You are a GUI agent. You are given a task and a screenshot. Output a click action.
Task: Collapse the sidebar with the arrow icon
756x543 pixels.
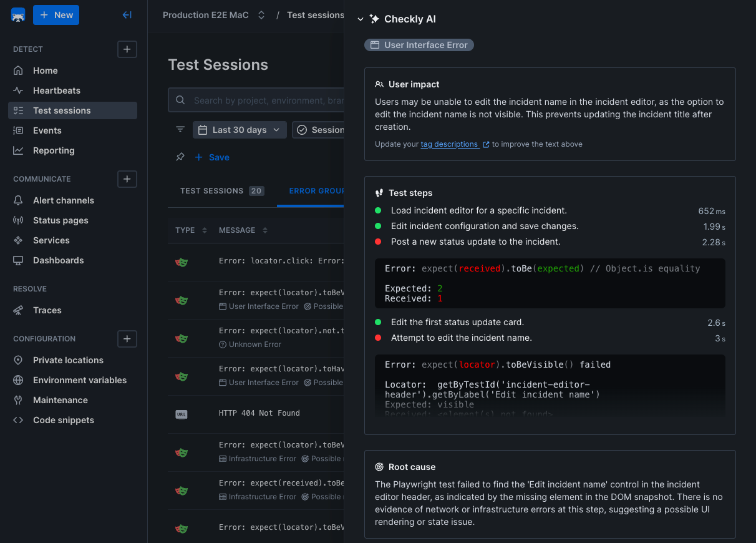tap(127, 15)
